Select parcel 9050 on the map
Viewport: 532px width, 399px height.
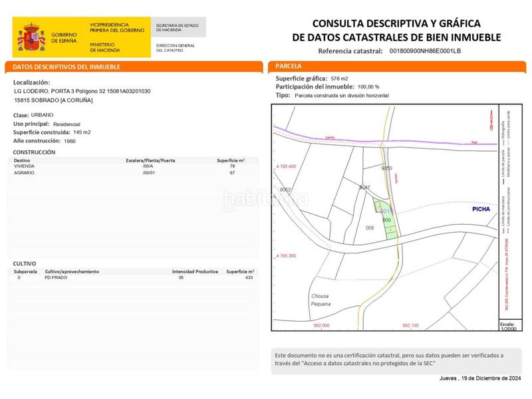pyautogui.click(x=386, y=169)
